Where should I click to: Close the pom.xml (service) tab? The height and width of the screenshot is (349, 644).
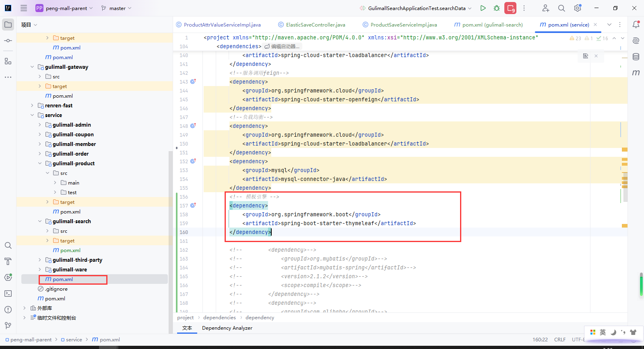pos(595,25)
